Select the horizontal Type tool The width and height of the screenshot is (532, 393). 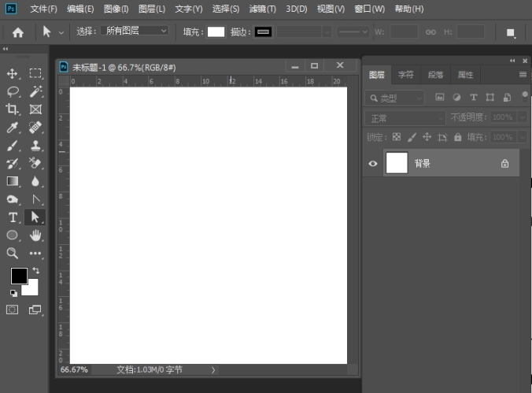[13, 217]
